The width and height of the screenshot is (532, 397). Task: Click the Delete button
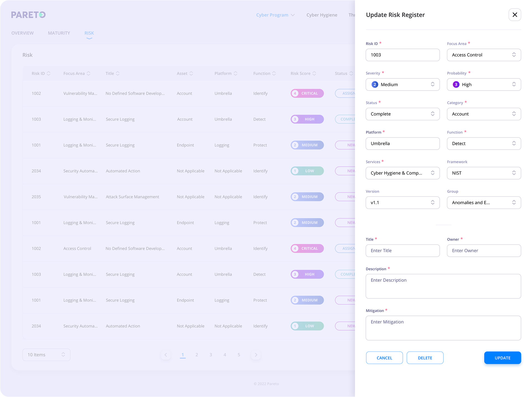(425, 358)
